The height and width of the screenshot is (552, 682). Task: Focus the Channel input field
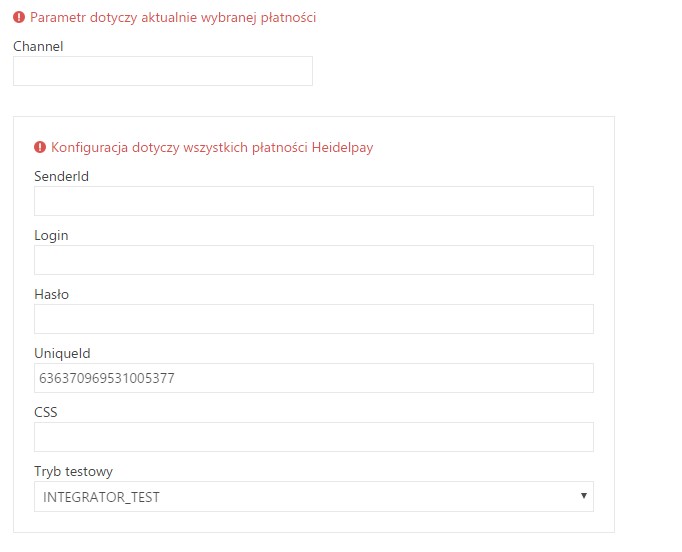tap(163, 71)
